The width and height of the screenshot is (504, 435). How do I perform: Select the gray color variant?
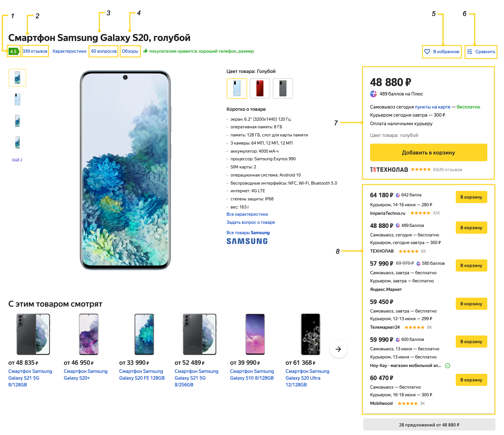[283, 88]
